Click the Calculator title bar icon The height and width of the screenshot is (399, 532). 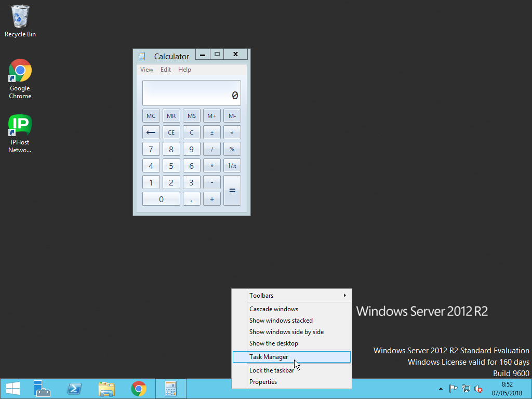click(142, 56)
